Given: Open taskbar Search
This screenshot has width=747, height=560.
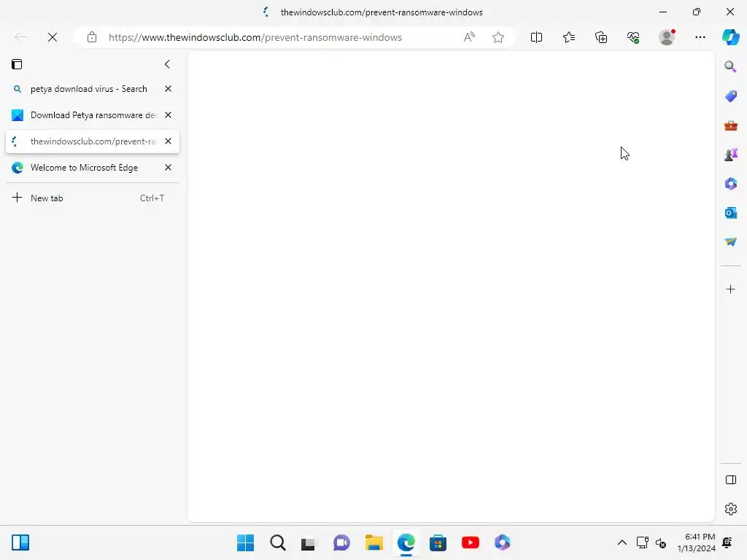Looking at the screenshot, I should click(x=278, y=542).
